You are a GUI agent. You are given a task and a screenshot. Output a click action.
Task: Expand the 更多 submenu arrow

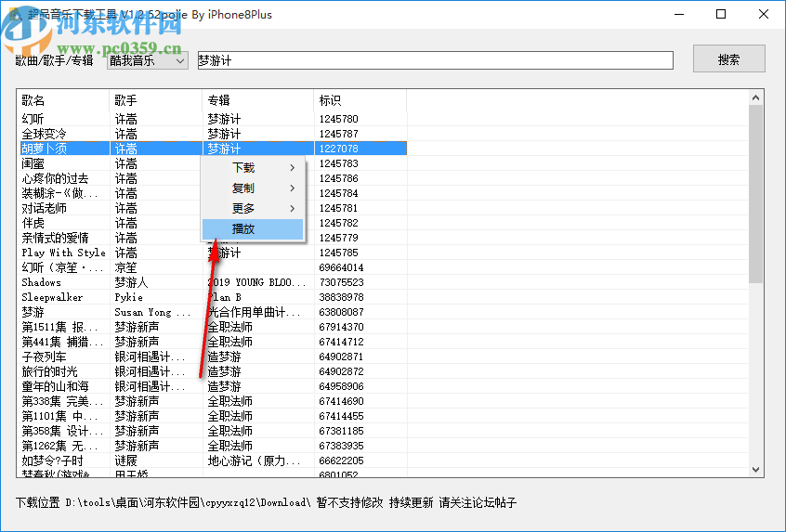[293, 209]
